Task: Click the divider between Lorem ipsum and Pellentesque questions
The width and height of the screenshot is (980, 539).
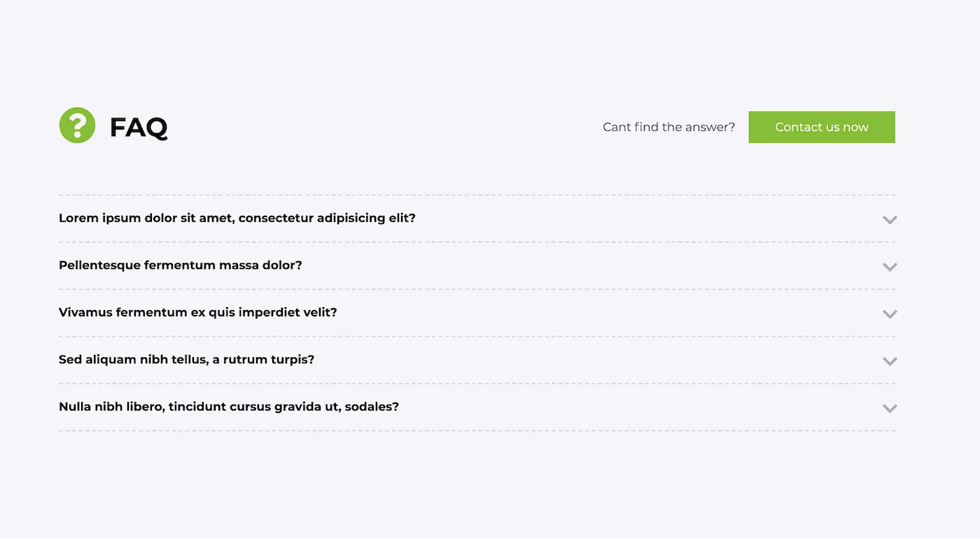Action: (x=477, y=242)
